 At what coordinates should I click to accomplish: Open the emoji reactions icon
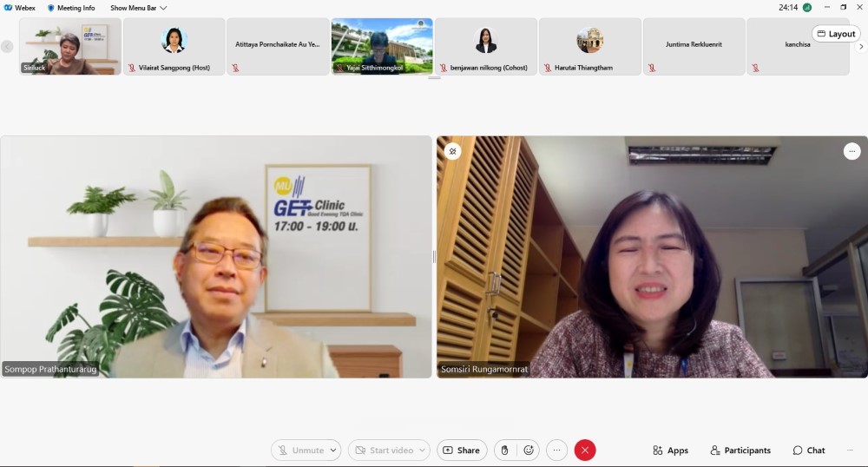coord(529,451)
